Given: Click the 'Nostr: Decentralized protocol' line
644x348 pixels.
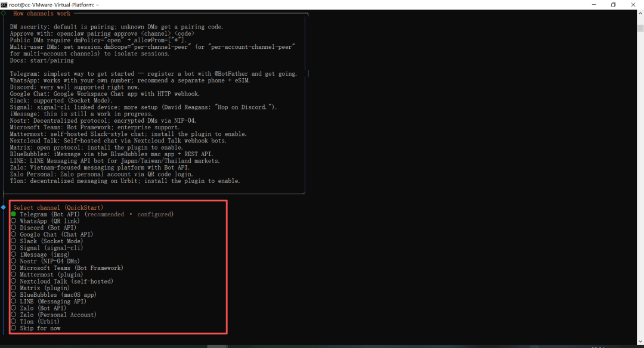Looking at the screenshot, I should click(x=103, y=120).
